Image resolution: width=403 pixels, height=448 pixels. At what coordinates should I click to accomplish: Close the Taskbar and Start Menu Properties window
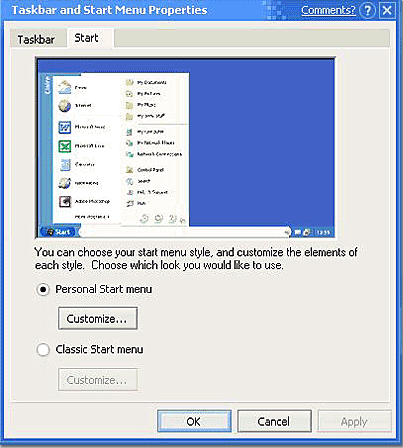tap(387, 10)
